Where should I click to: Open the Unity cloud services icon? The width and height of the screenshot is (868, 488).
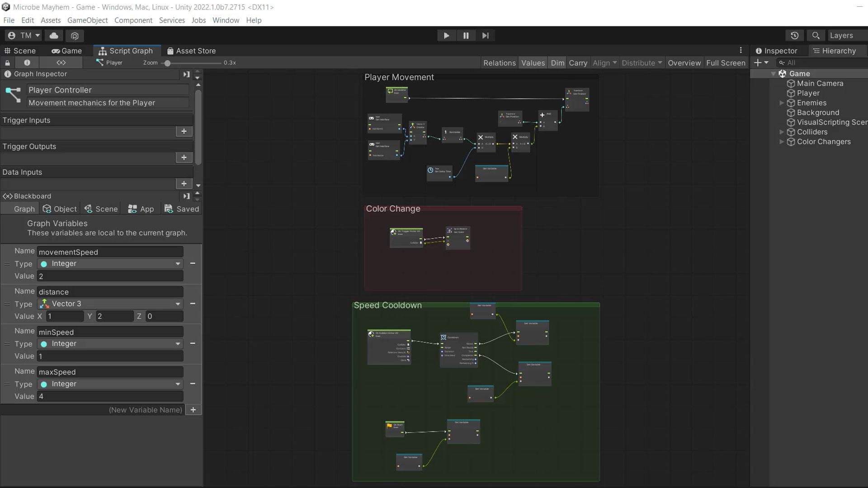click(x=54, y=36)
